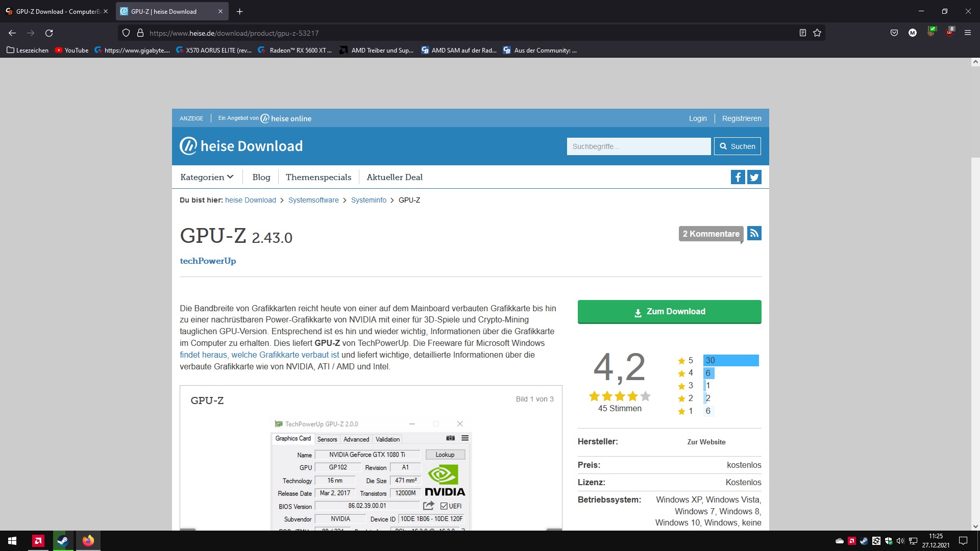Open Firefox hamburger application menu
Image resolution: width=980 pixels, height=551 pixels.
[x=967, y=33]
